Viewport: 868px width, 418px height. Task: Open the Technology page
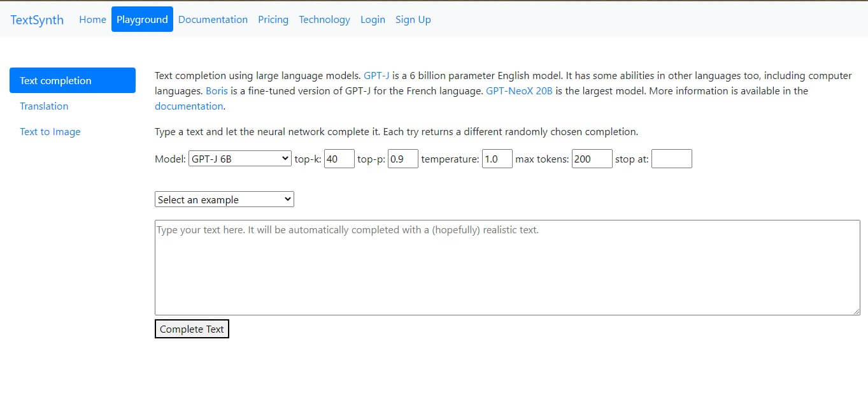(324, 20)
